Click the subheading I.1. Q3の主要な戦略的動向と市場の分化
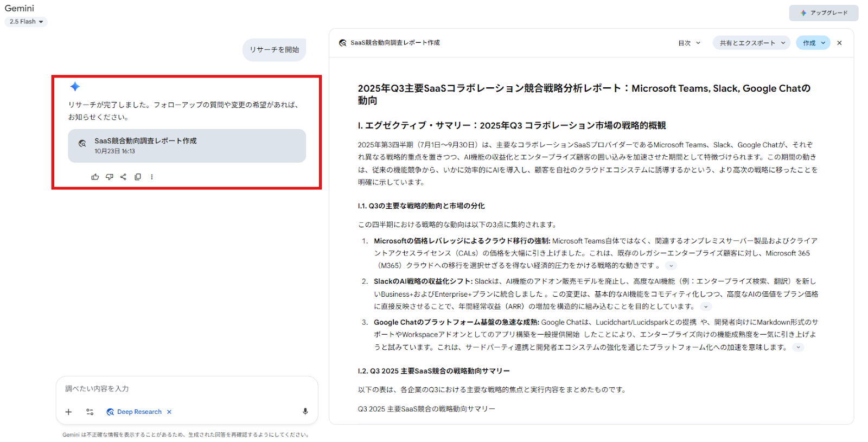Image resolution: width=868 pixels, height=442 pixels. 421,206
